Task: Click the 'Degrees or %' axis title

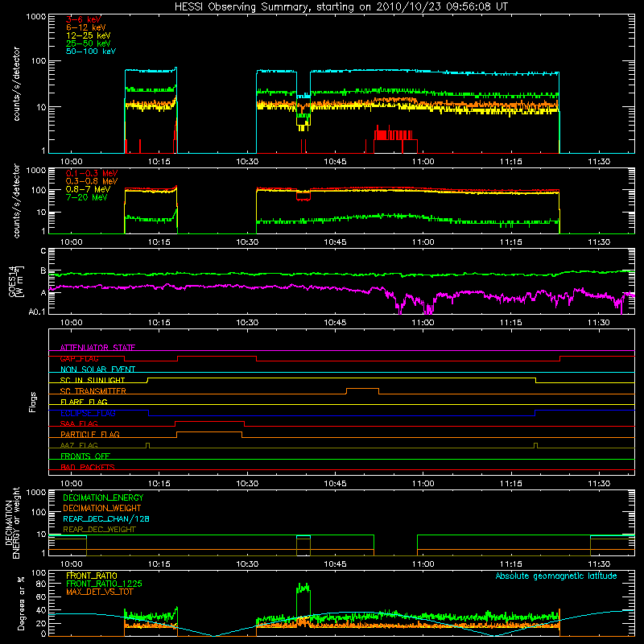Action: pyautogui.click(x=21, y=604)
